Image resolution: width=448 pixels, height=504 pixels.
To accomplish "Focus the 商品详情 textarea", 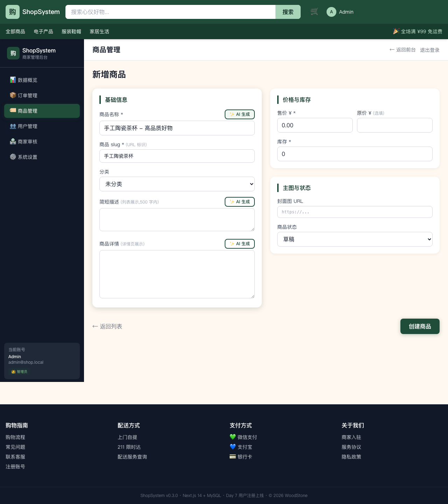I will tap(177, 274).
